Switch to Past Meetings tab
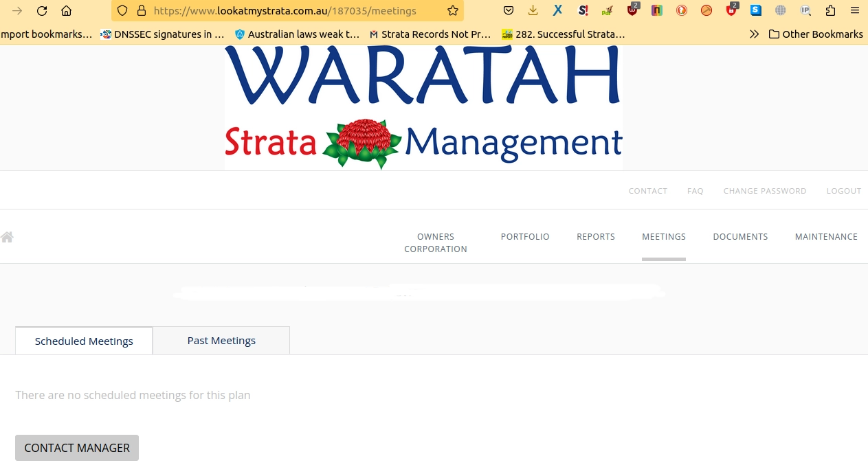The width and height of the screenshot is (868, 465). 221,341
